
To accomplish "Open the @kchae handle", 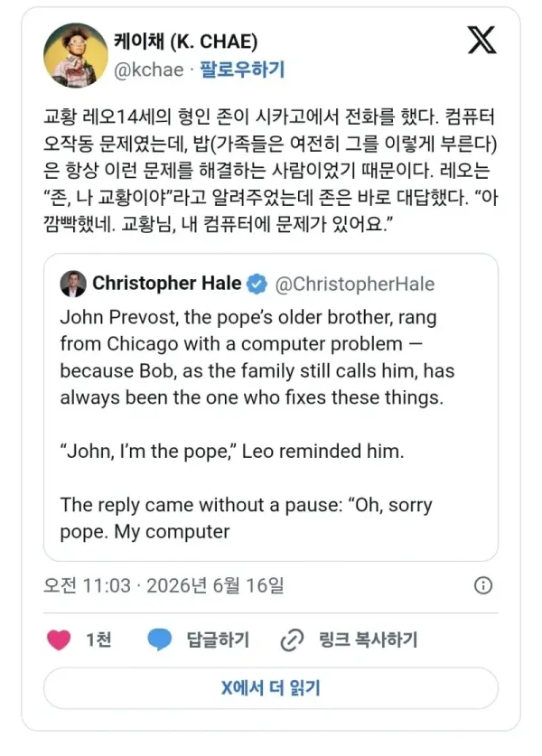I will tap(148, 70).
